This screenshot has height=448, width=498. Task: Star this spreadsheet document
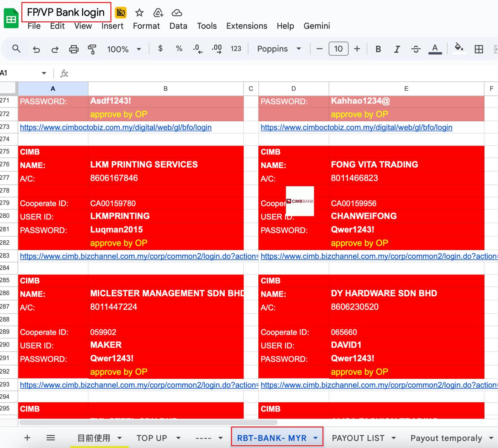click(x=139, y=13)
